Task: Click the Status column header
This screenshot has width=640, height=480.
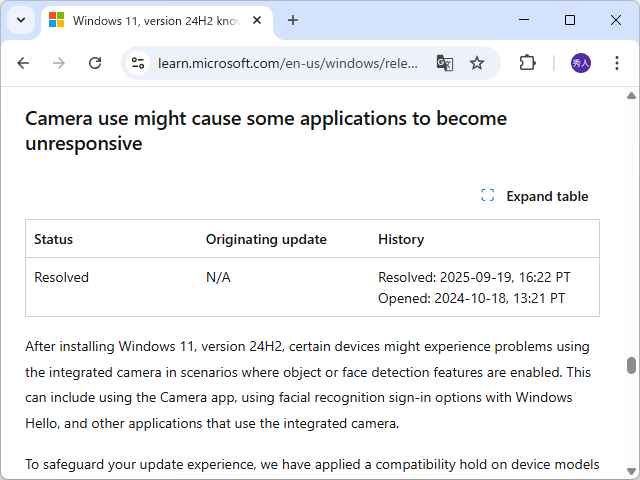Action: (53, 239)
